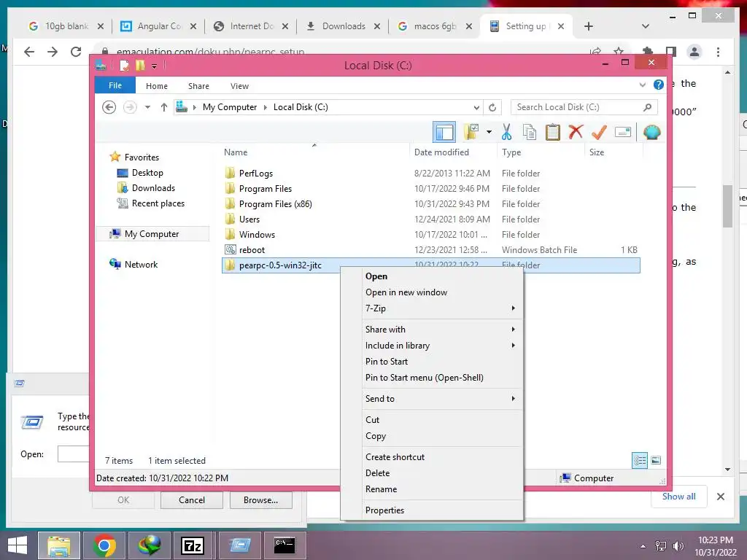Click the Paste clipboard toolbar icon
This screenshot has width=747, height=560.
click(553, 132)
